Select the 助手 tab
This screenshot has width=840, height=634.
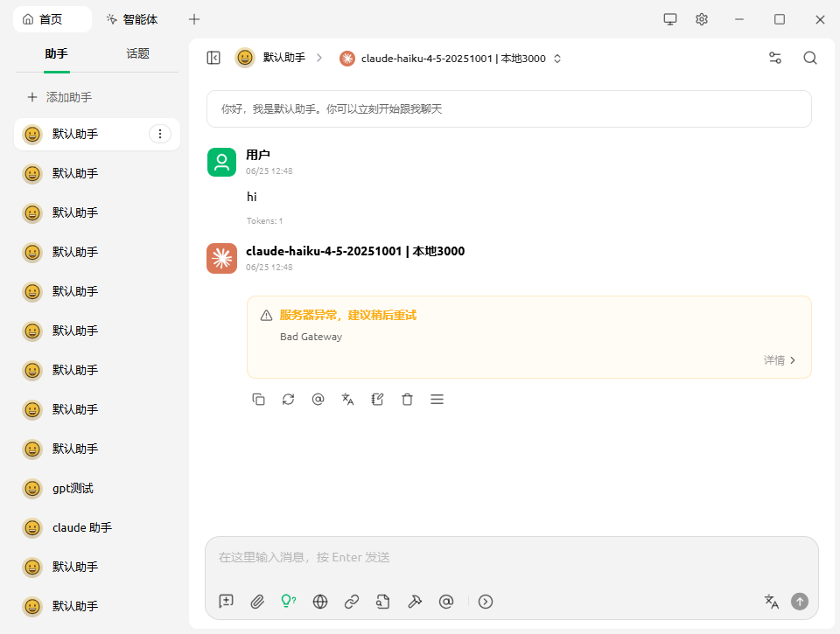pos(56,53)
